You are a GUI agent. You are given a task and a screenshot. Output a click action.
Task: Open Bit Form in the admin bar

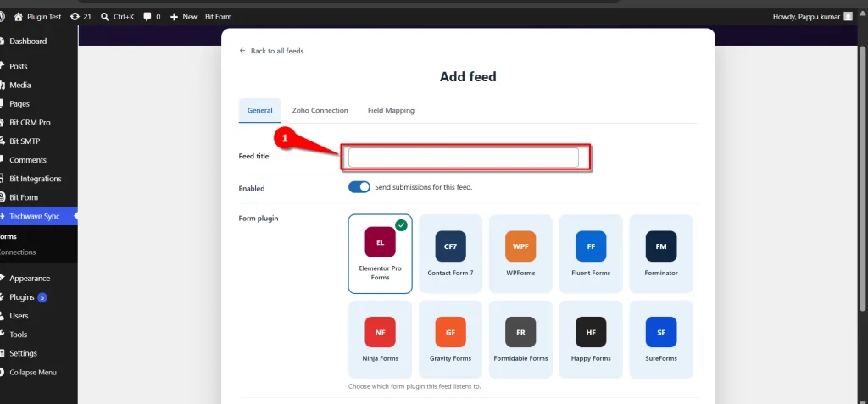(x=218, y=17)
